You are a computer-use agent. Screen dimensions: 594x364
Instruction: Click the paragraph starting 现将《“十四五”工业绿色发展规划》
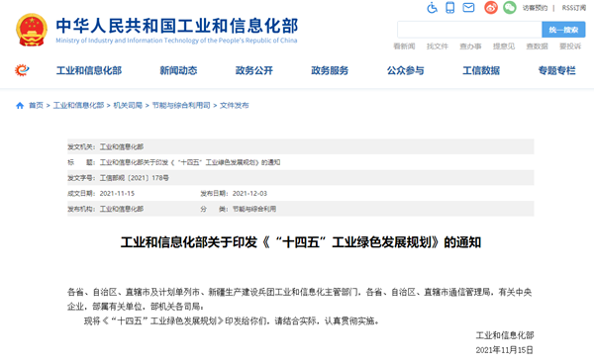(x=232, y=320)
